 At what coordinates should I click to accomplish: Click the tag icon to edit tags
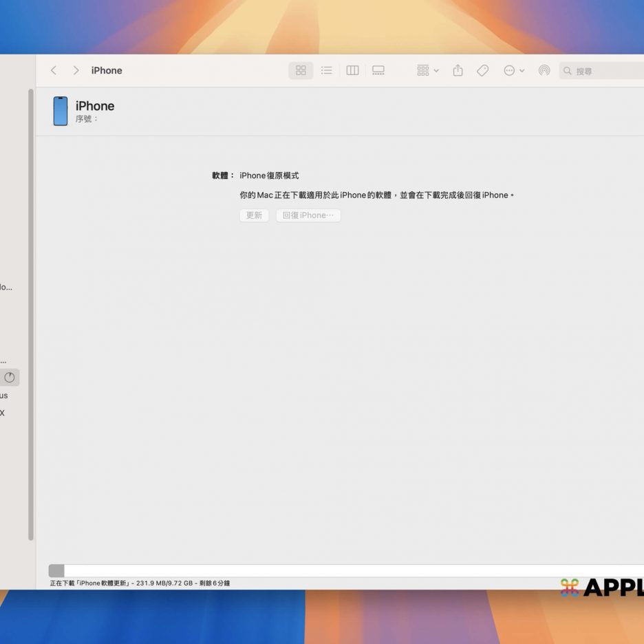click(x=483, y=70)
